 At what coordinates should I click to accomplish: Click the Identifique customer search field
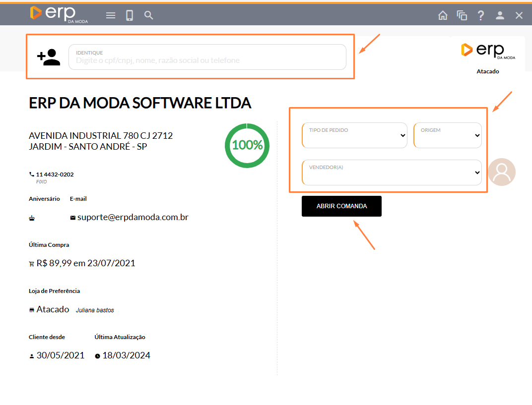[207, 58]
